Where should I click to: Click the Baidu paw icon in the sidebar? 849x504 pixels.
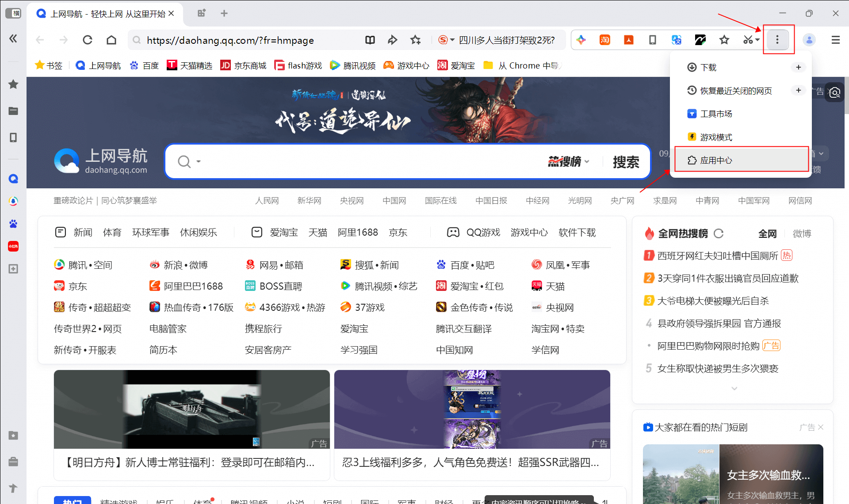tap(13, 223)
